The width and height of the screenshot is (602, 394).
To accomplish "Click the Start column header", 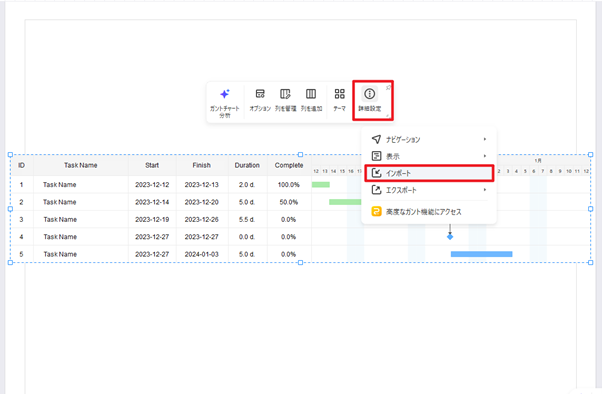I will pos(152,165).
